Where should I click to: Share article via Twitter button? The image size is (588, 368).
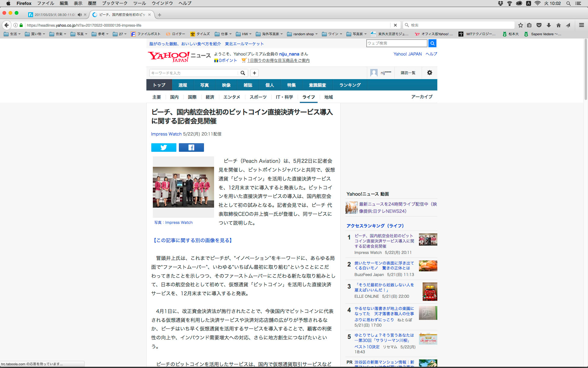pyautogui.click(x=164, y=148)
